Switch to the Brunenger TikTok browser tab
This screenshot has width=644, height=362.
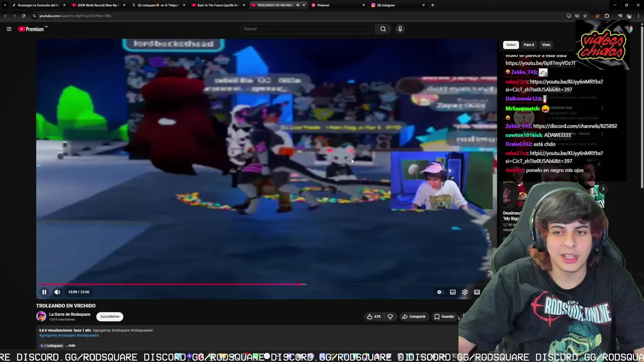38,5
